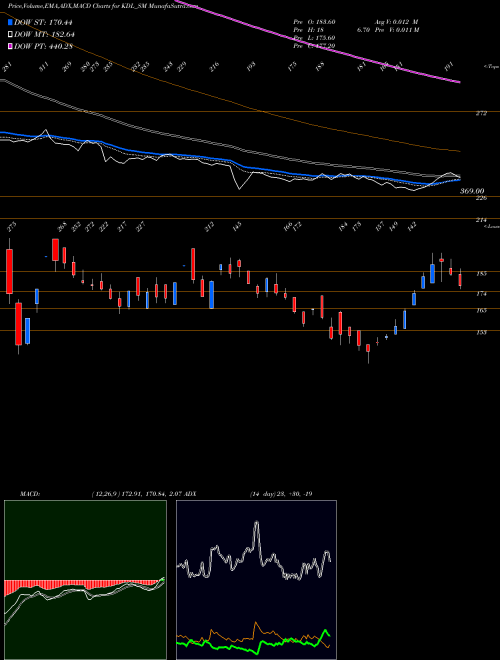Click the tall red first candlestick
Screen dimensions: 500x660
pos(9,271)
